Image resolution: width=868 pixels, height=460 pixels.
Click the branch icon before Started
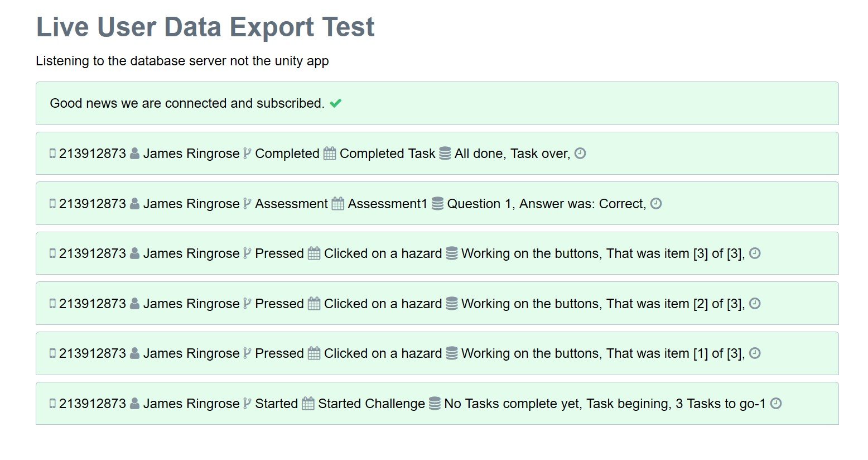[247, 404]
